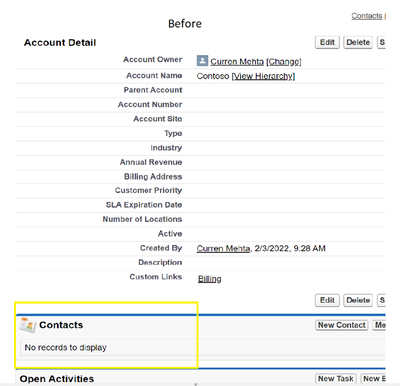Click the [Change] owner link
Viewport: 400px width, 386px height.
(x=284, y=62)
